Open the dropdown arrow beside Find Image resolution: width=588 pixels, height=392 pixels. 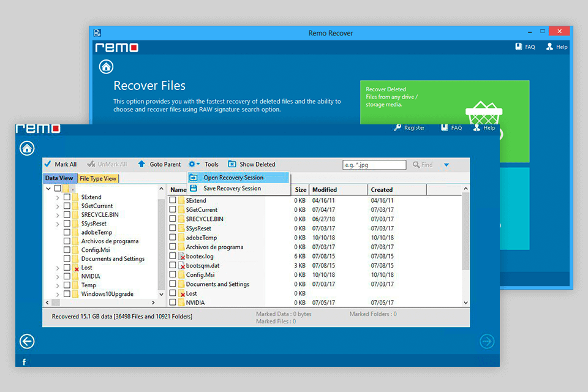pos(446,165)
